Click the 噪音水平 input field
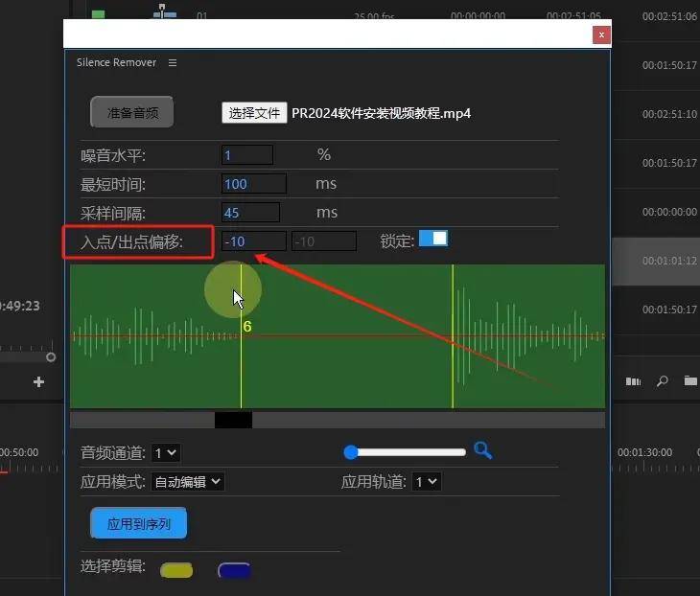The height and width of the screenshot is (596, 700). coord(247,155)
